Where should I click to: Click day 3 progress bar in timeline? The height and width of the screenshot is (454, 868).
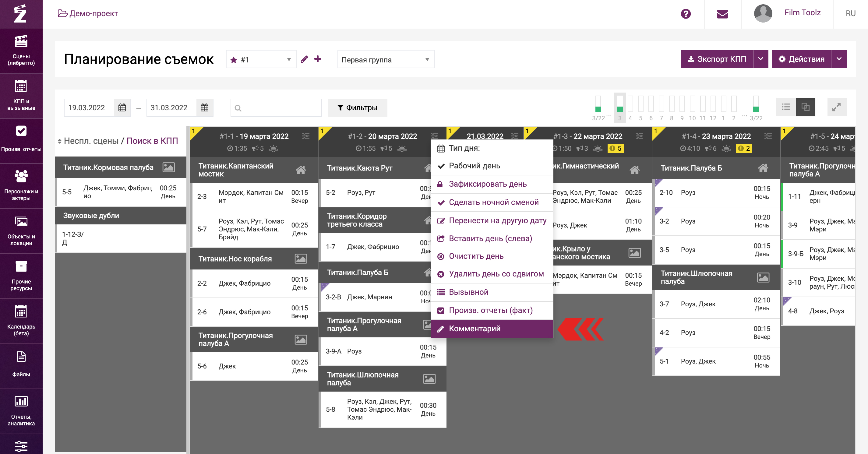619,104
